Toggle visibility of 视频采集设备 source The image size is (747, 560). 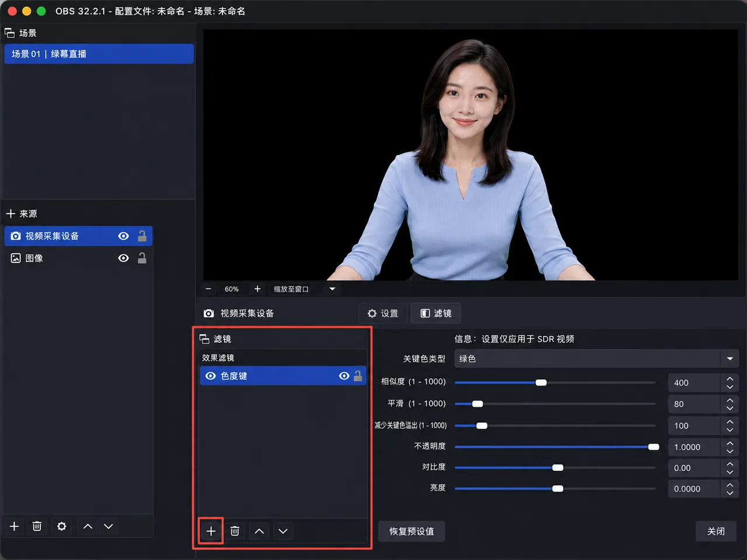[x=123, y=236]
